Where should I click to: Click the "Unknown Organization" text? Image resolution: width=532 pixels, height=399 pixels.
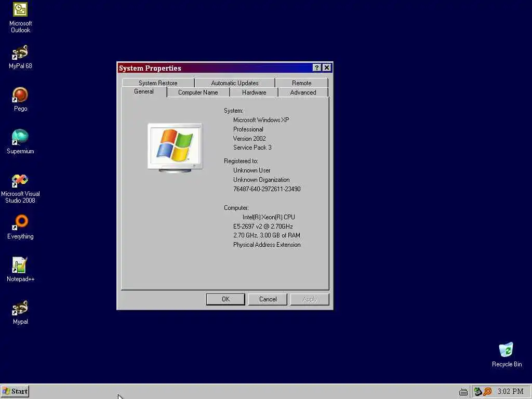(x=261, y=180)
